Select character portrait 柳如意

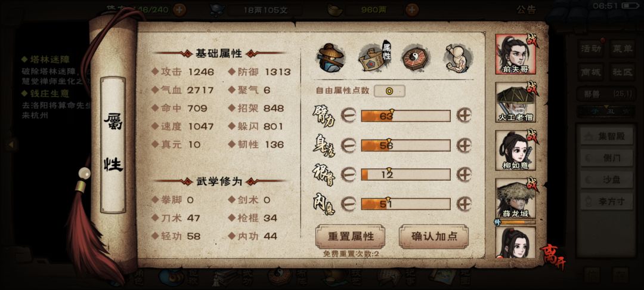[x=515, y=150]
